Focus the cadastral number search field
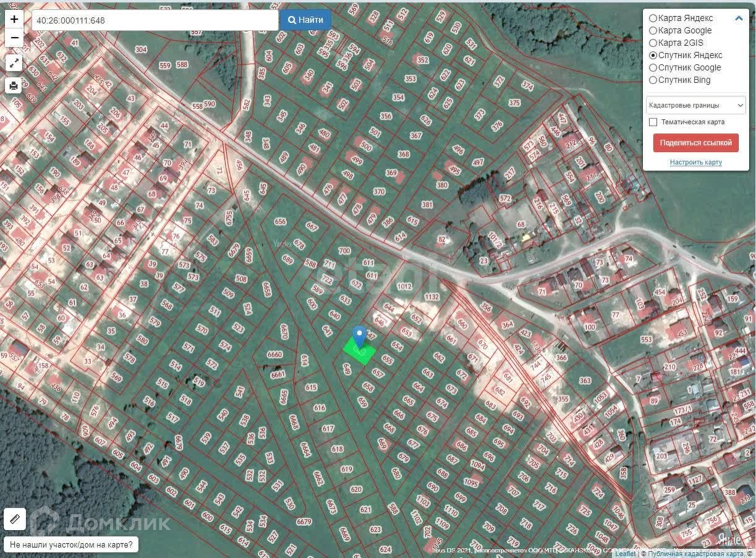This screenshot has width=756, height=558. [155, 20]
